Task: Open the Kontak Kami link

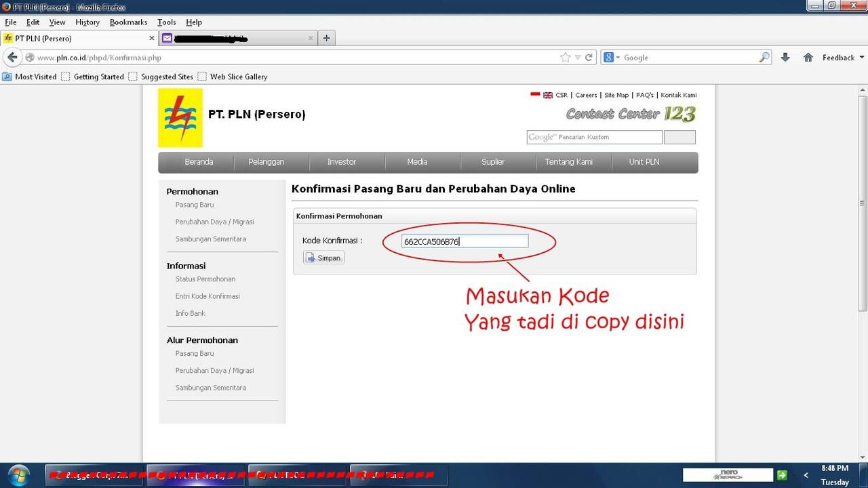Action: pyautogui.click(x=679, y=95)
